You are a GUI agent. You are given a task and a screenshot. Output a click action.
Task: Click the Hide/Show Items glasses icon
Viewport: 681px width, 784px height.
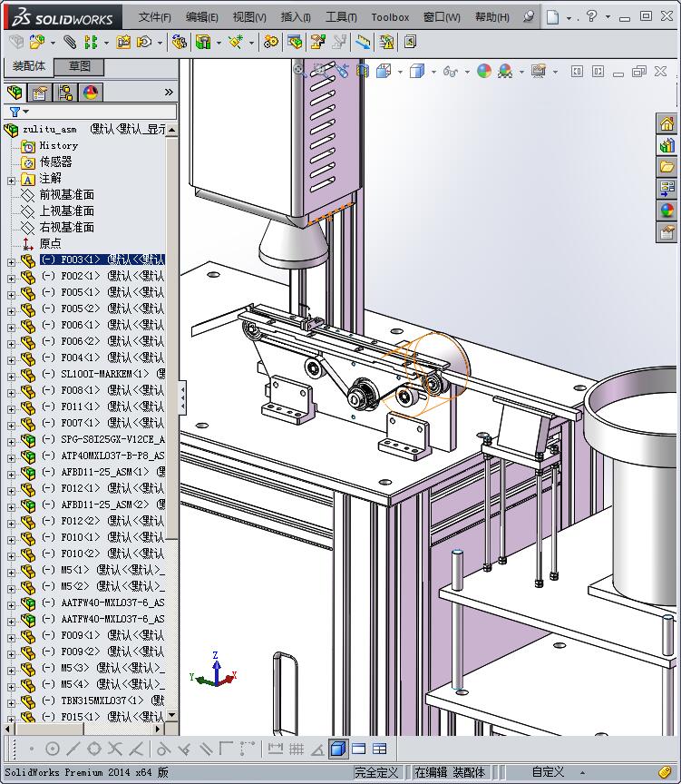coord(450,72)
